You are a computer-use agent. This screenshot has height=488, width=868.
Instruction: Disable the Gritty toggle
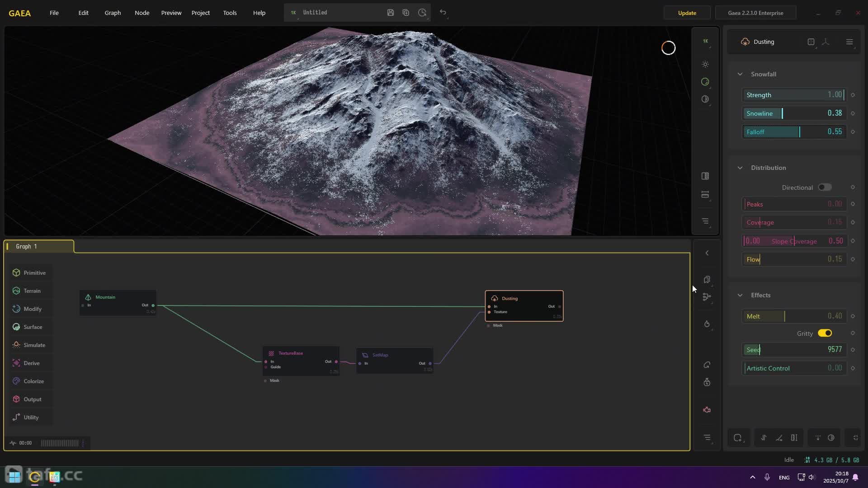pos(825,333)
